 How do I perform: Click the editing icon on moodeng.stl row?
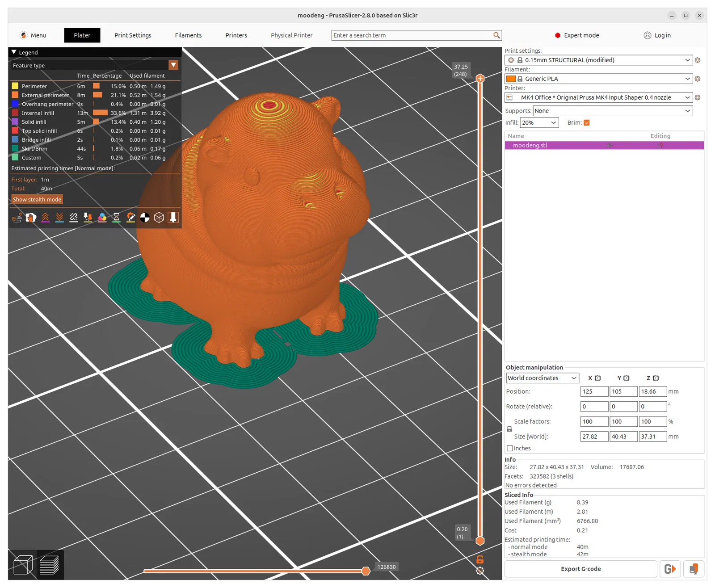(x=660, y=145)
